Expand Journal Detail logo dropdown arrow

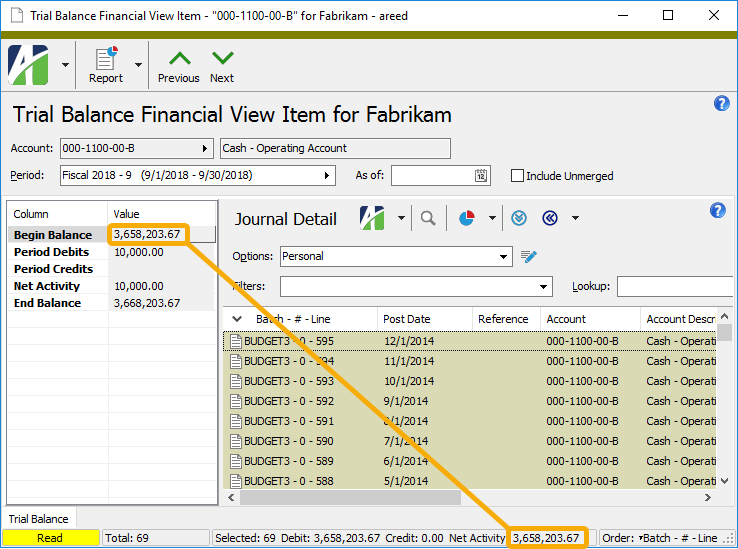click(401, 218)
